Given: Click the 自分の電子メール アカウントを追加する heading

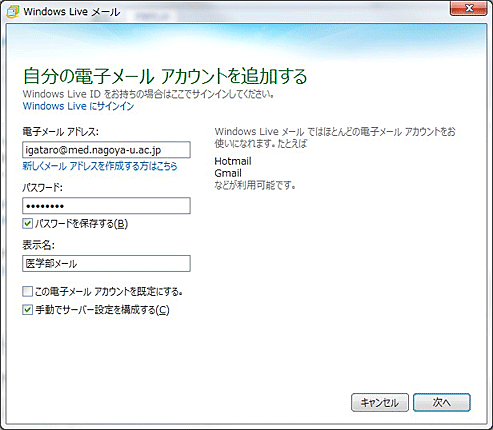Looking at the screenshot, I should point(165,76).
